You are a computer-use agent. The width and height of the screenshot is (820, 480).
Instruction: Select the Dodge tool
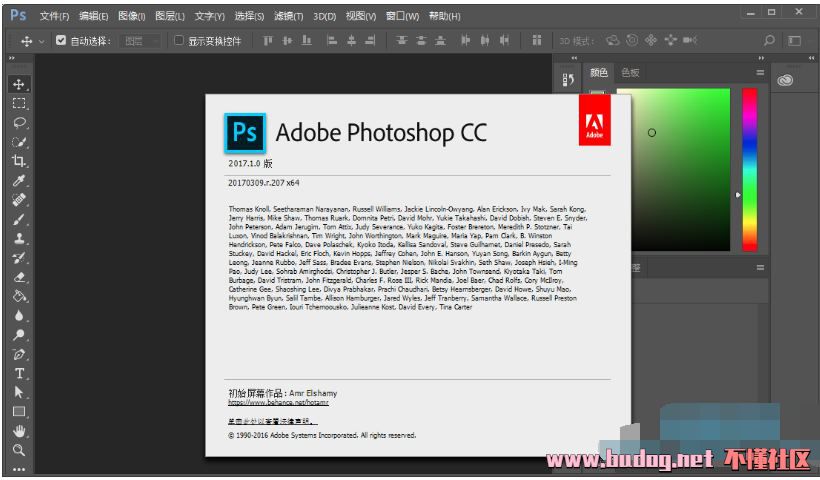click(x=19, y=335)
